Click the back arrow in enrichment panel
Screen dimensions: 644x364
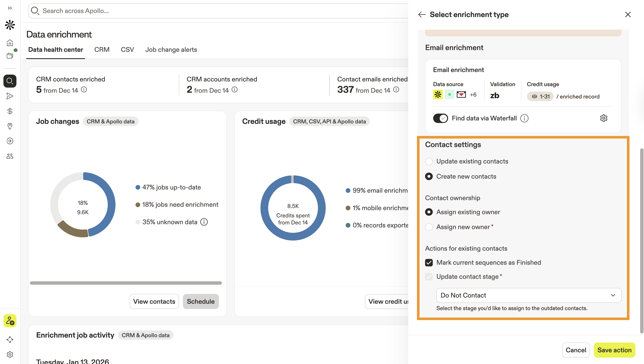[422, 14]
